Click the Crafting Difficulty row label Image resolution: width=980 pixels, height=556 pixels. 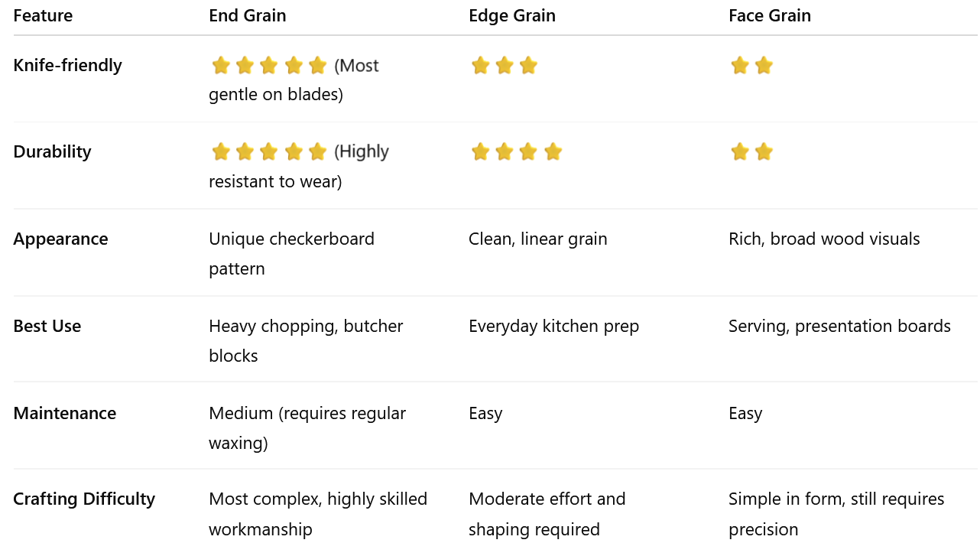click(84, 499)
